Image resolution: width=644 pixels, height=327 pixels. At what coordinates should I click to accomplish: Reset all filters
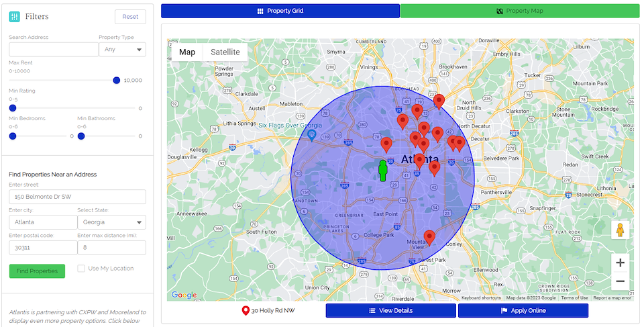130,17
